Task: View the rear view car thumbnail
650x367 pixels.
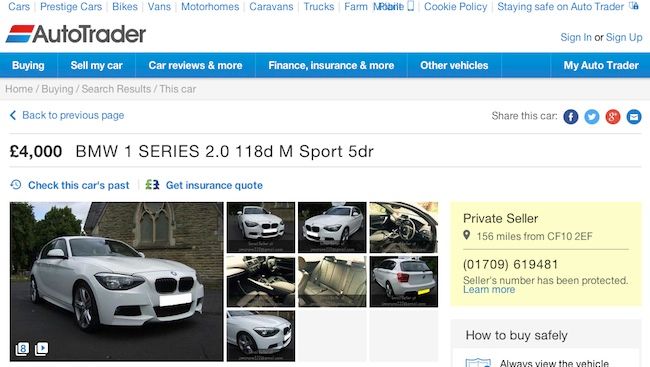Action: click(403, 281)
